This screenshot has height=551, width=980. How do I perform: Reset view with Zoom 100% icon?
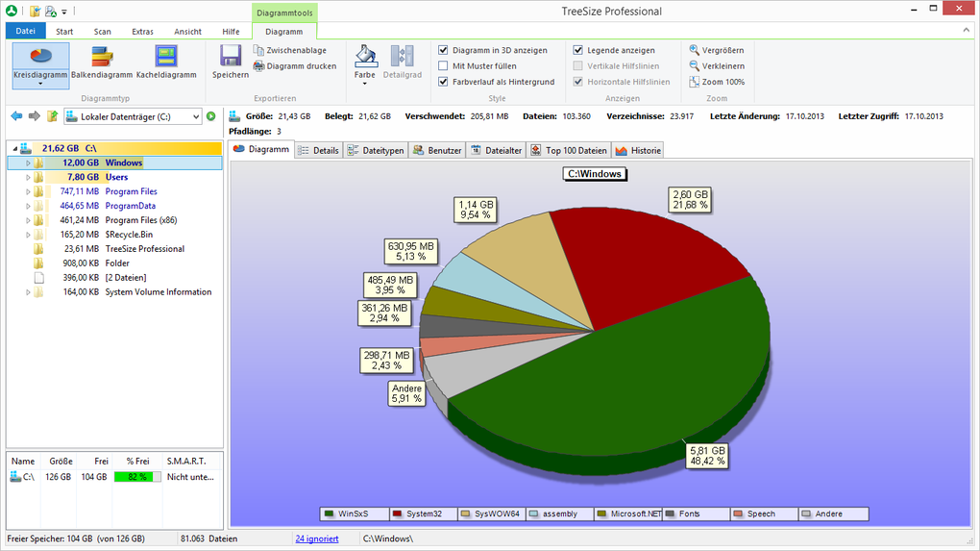tap(694, 82)
